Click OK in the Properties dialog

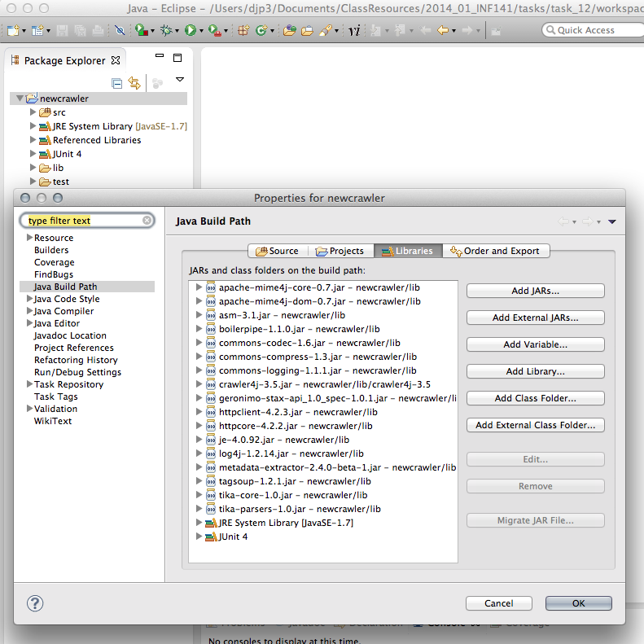(x=578, y=603)
